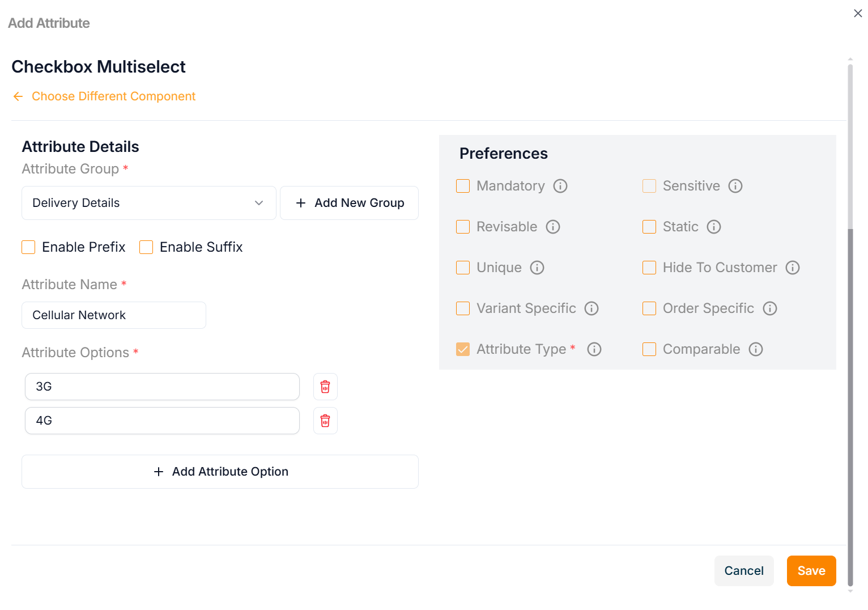Image resolution: width=868 pixels, height=610 pixels.
Task: Delete the 4G attribute option
Action: 325,421
